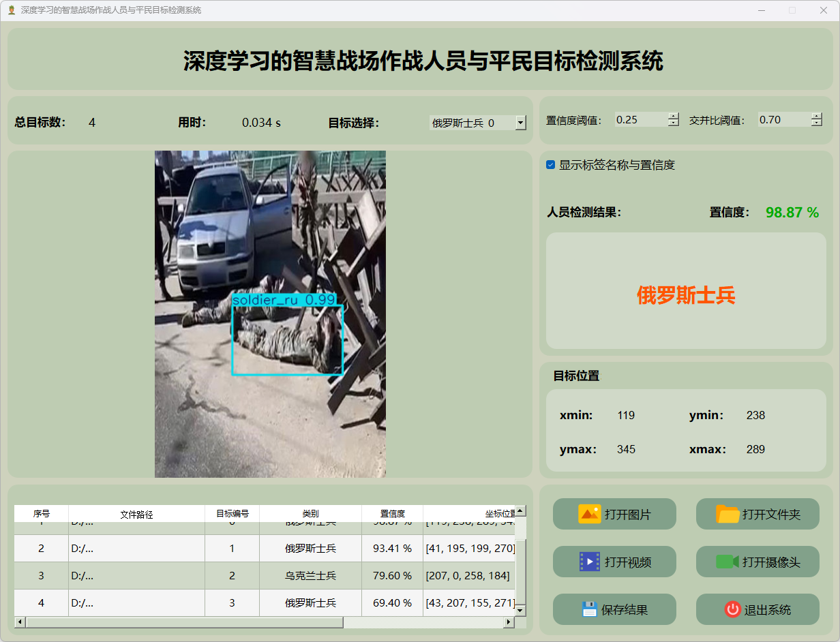Click the 类别 column header in the table
This screenshot has width=840, height=642.
[x=310, y=514]
